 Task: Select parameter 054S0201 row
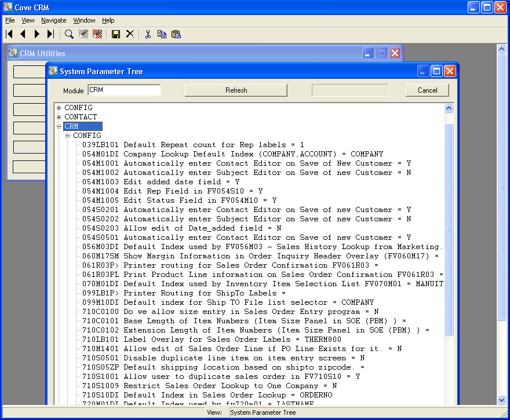coord(246,209)
